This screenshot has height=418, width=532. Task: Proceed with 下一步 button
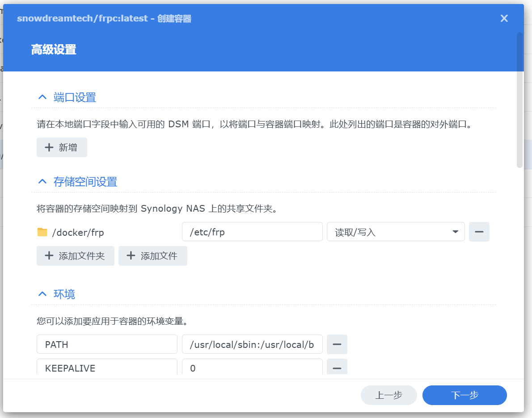464,395
